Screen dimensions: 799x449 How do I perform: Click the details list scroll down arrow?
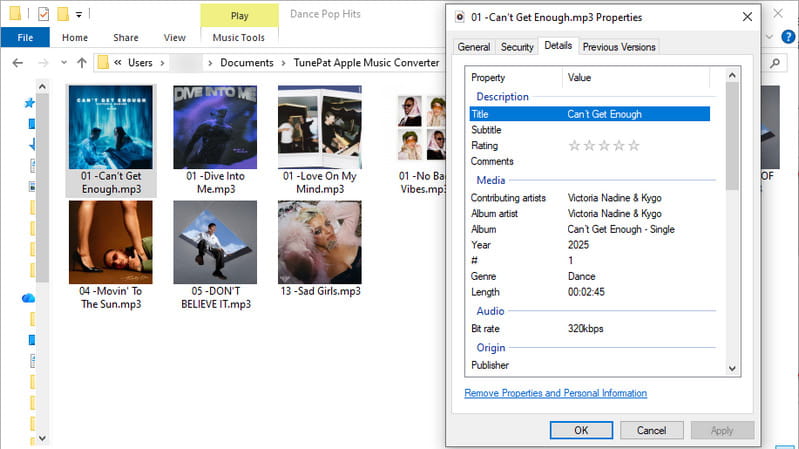click(x=732, y=368)
